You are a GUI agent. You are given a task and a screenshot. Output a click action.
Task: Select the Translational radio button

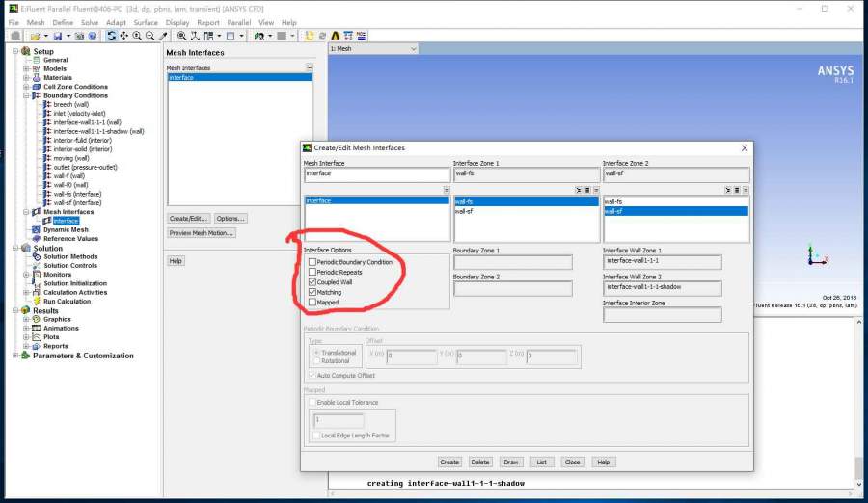point(316,353)
